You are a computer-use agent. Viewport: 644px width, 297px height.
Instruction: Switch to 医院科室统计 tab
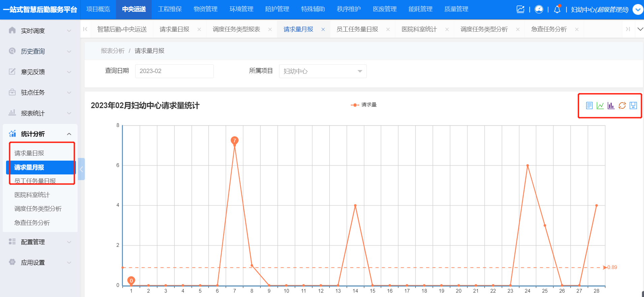pyautogui.click(x=419, y=29)
